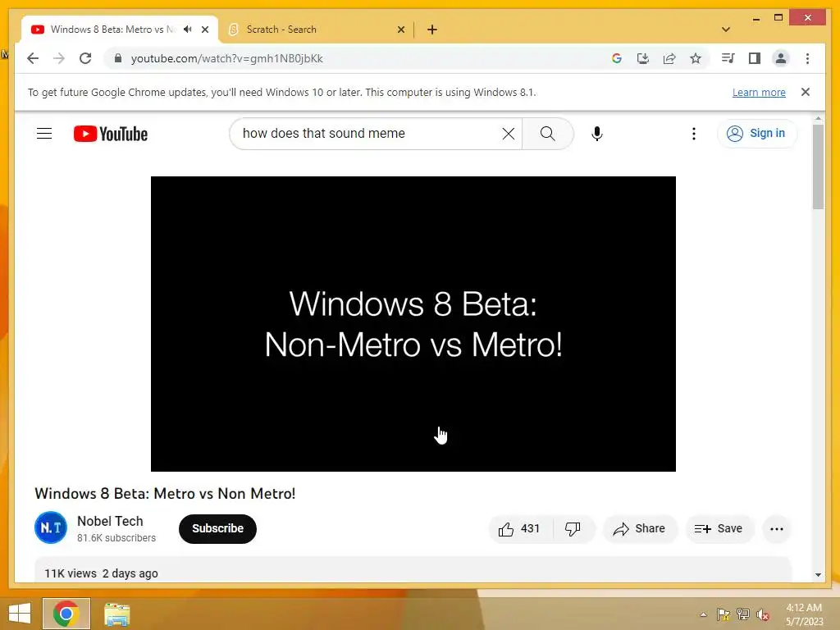
Task: Click Chrome icon in the taskbar
Action: pyautogui.click(x=66, y=614)
